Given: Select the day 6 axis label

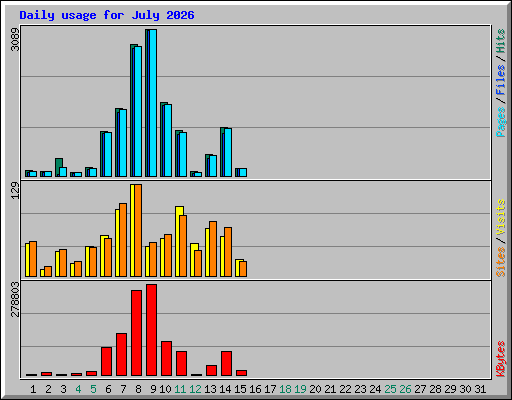Looking at the screenshot, I should [108, 389].
